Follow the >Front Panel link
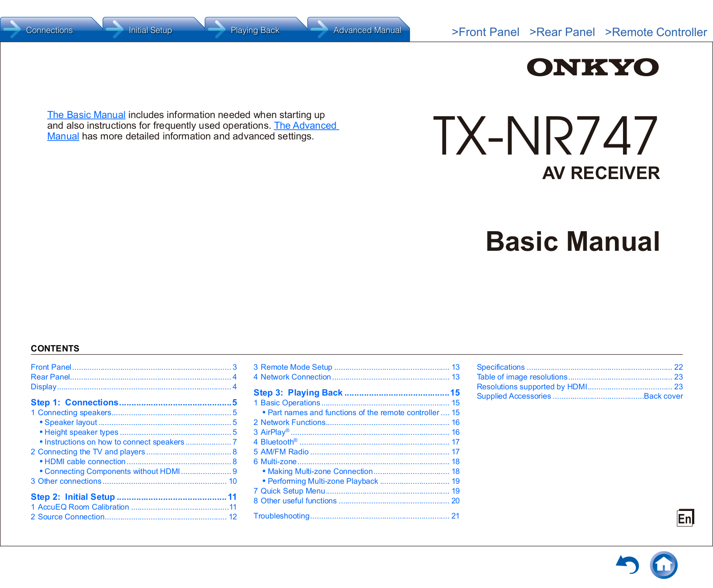Viewport: 713px width, 588px height. point(485,32)
